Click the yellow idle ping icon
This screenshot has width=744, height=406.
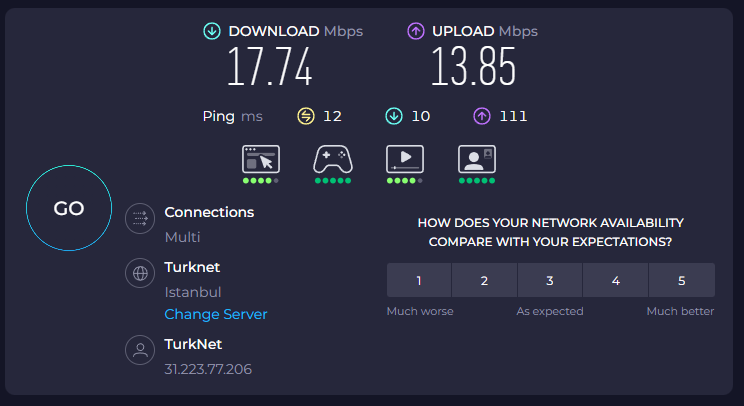(306, 116)
